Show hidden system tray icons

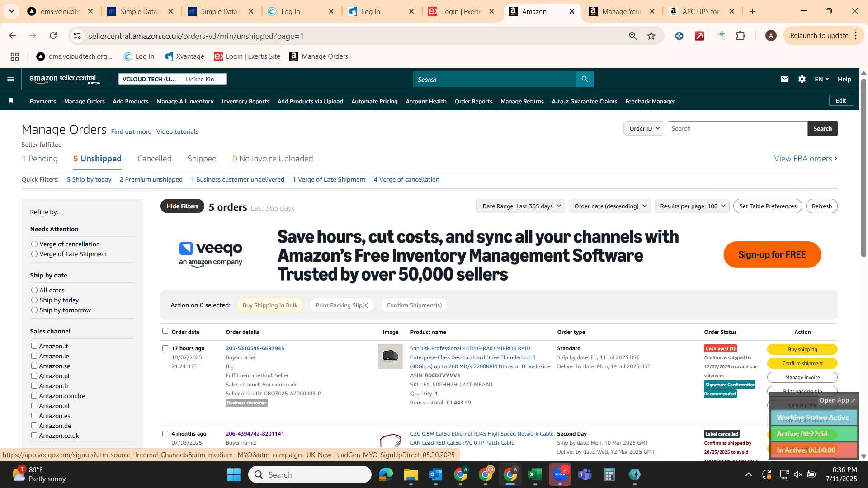[748, 474]
